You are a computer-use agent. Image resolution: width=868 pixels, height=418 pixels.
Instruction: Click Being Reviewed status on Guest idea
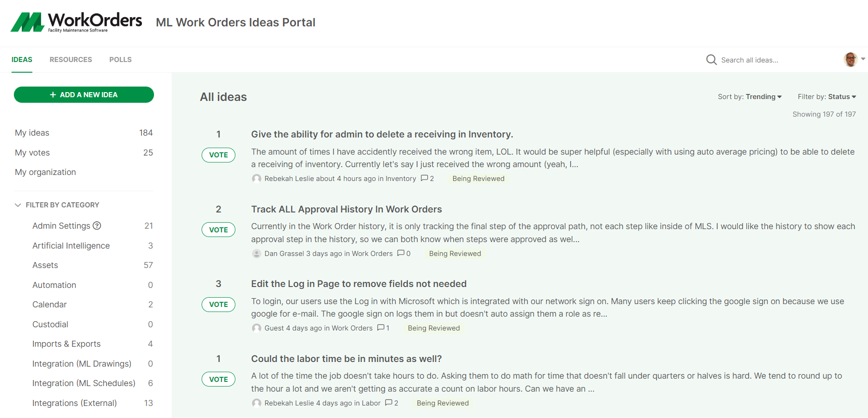coord(434,328)
